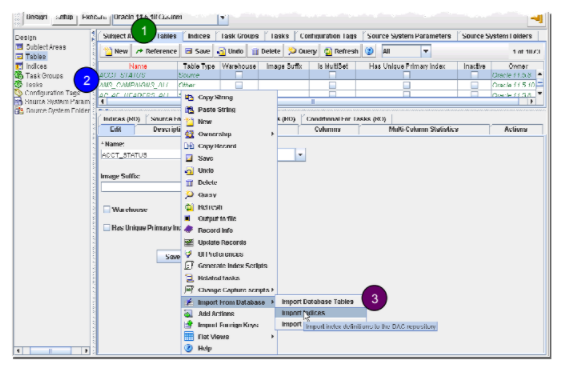Open the All filter dropdown in the toolbar
561x386 pixels.
(425, 51)
